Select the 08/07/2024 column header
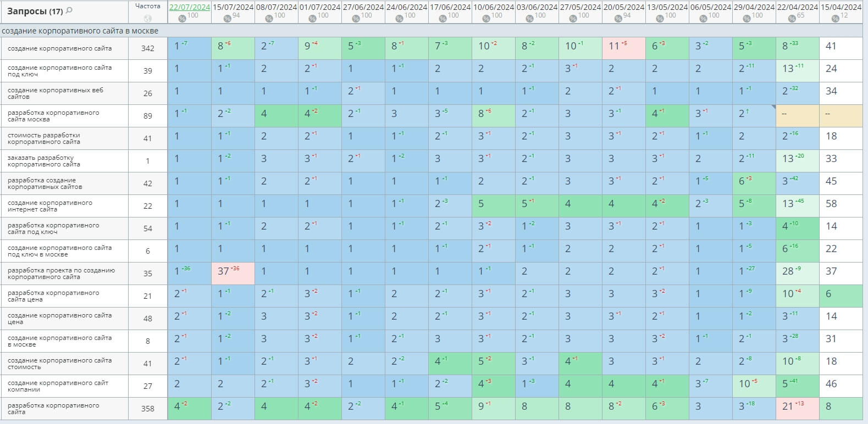 (277, 7)
